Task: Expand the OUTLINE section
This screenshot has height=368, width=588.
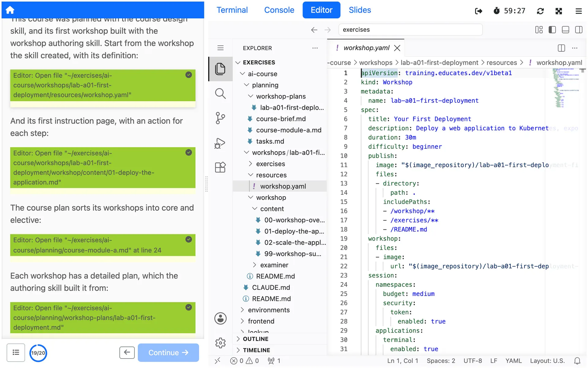Action: pos(255,339)
